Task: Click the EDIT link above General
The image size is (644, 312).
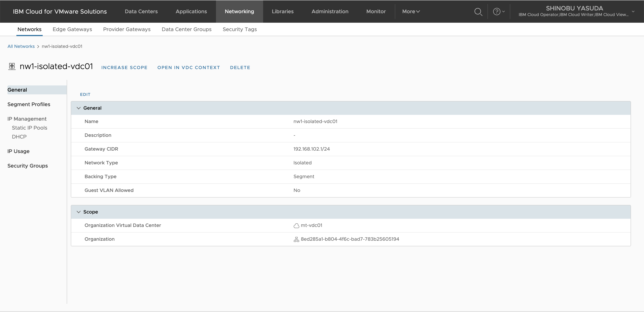Action: pyautogui.click(x=85, y=94)
